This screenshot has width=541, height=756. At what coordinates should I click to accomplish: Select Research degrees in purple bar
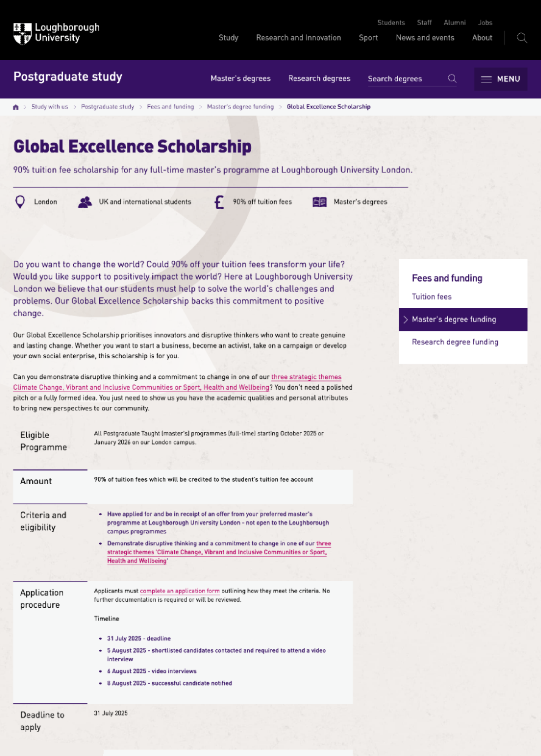pos(319,79)
